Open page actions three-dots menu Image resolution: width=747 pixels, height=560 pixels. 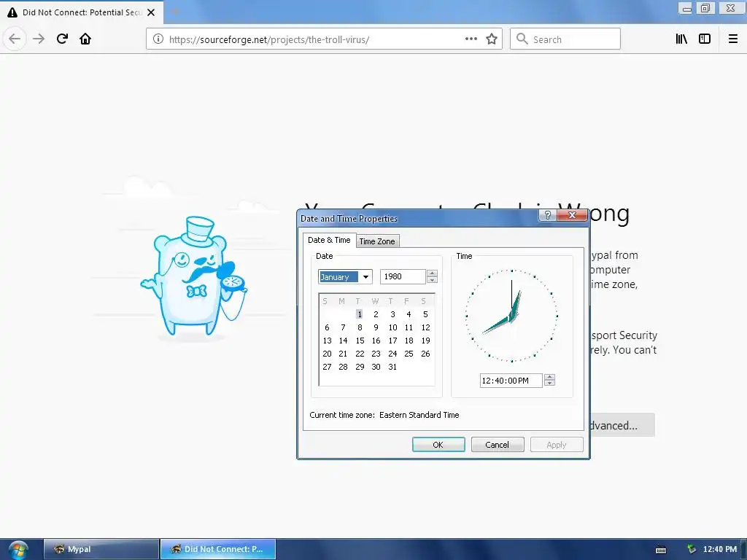(x=471, y=39)
